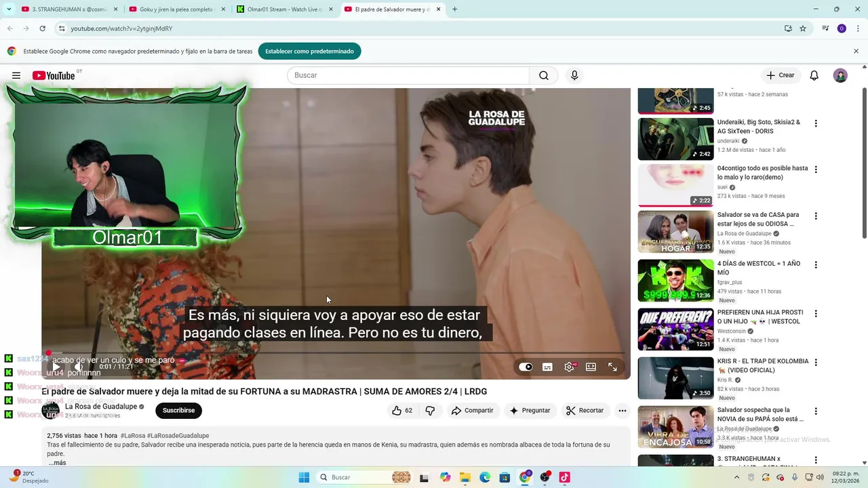The width and height of the screenshot is (868, 488).
Task: Click Establecer como predeterminado button
Action: pyautogui.click(x=309, y=51)
